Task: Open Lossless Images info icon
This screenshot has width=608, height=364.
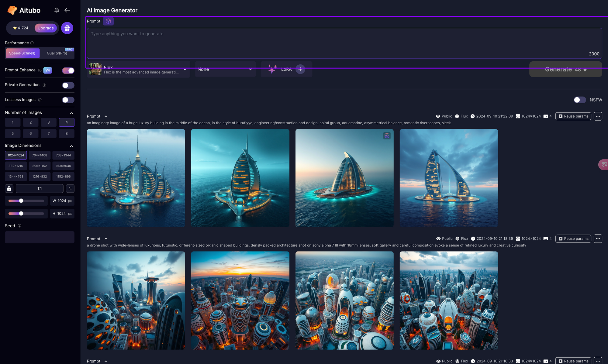Action: 40,100
